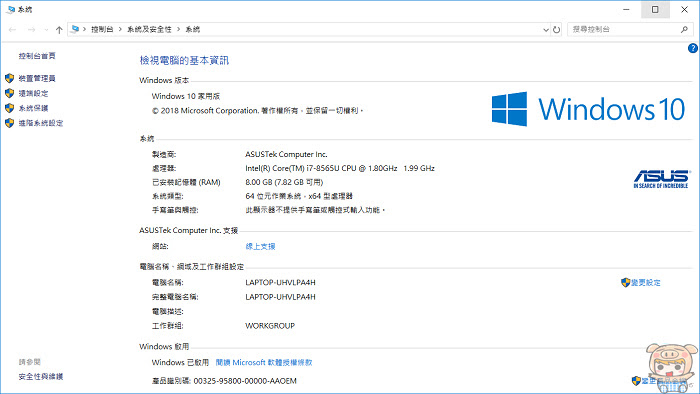
Task: Minimize the system window
Action: coord(626,9)
